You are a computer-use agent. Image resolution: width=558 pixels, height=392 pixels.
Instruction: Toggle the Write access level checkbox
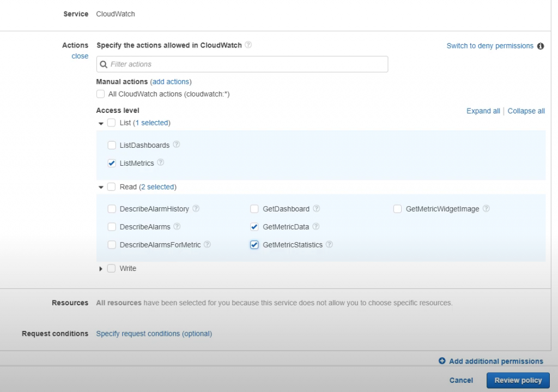click(111, 268)
